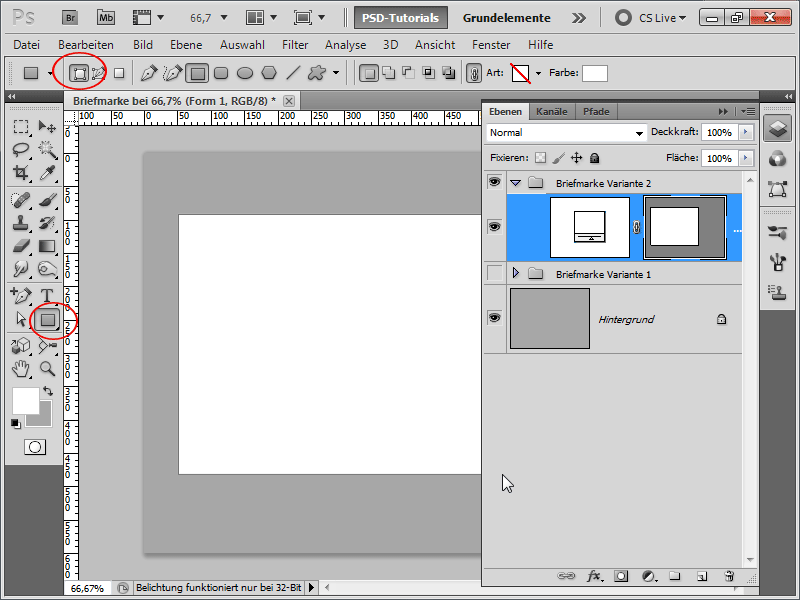Switch to the Kanäle tab
The image size is (800, 600).
(x=552, y=112)
